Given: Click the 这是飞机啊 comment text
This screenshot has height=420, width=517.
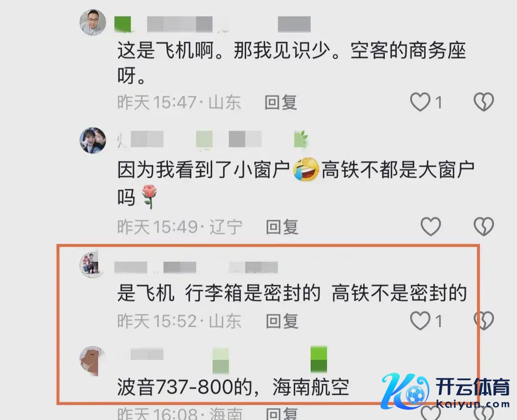Looking at the screenshot, I should 292,63.
